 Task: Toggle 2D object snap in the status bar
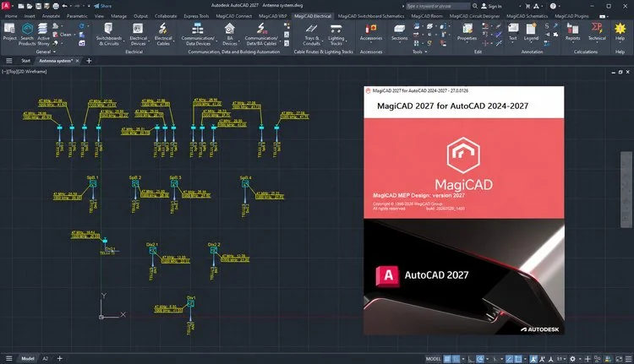[518, 359]
